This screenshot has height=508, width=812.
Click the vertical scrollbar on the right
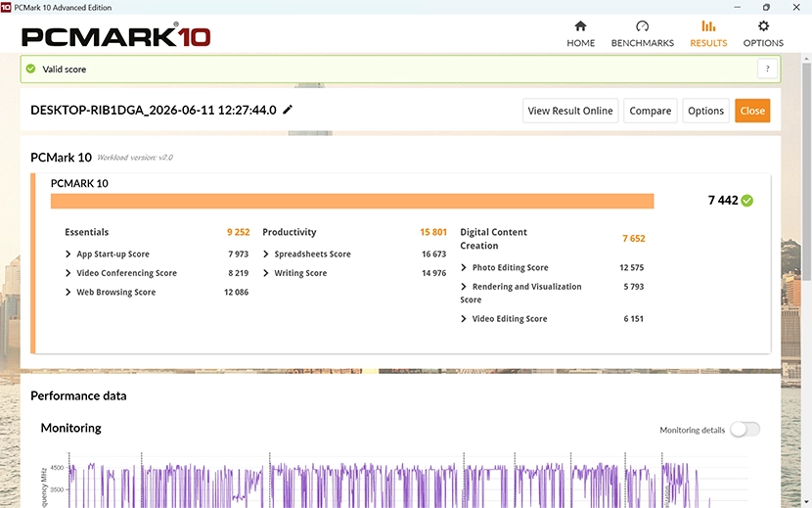pos(806,171)
